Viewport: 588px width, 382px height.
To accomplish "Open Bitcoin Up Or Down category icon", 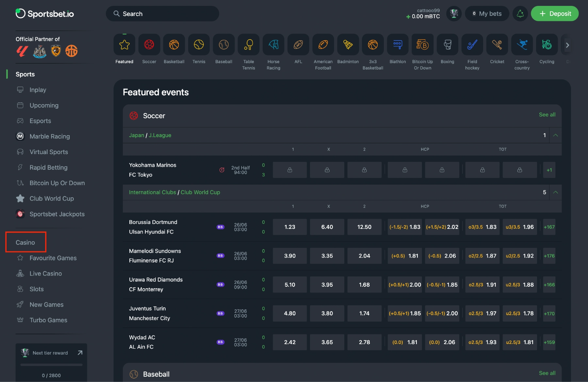I will (x=422, y=45).
